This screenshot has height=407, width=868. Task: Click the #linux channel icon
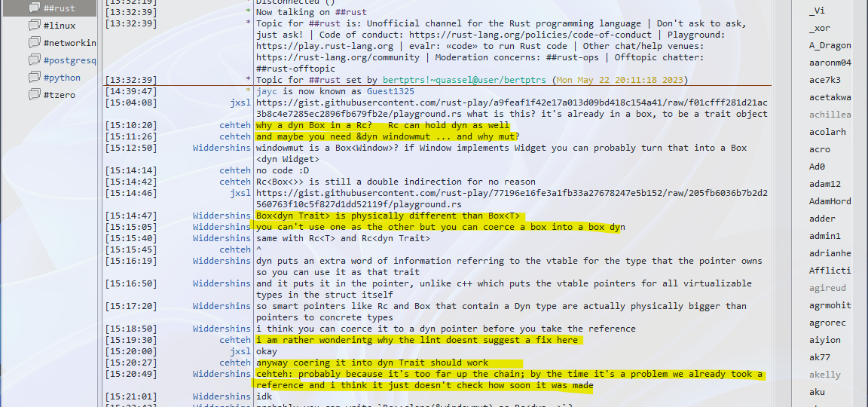coord(35,26)
